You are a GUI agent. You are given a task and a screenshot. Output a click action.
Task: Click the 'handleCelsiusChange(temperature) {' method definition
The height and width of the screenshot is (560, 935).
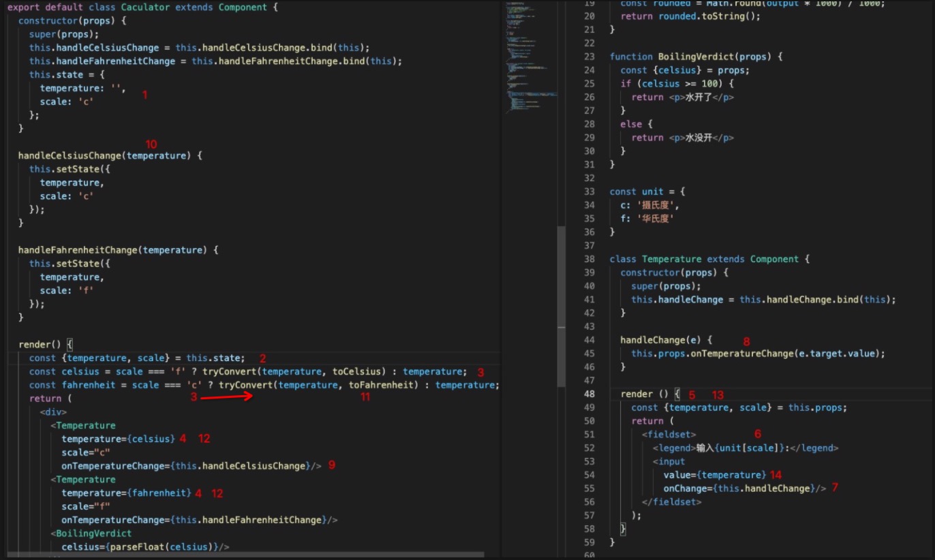(110, 155)
